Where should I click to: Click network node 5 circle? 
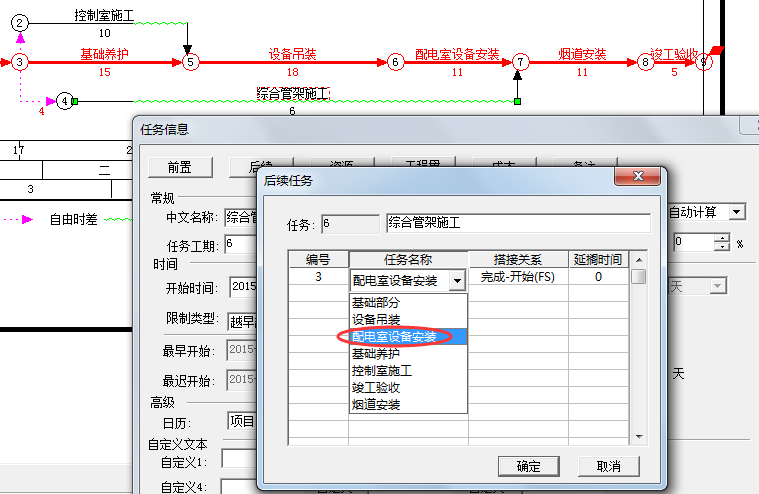(191, 62)
